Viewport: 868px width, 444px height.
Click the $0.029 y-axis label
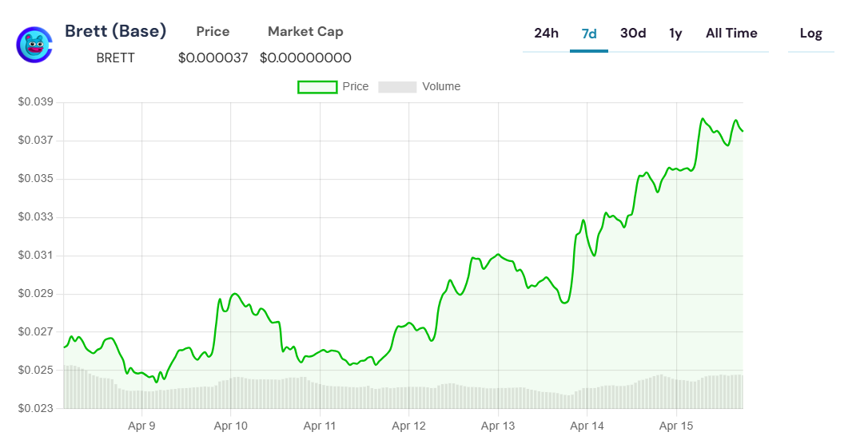coord(35,294)
